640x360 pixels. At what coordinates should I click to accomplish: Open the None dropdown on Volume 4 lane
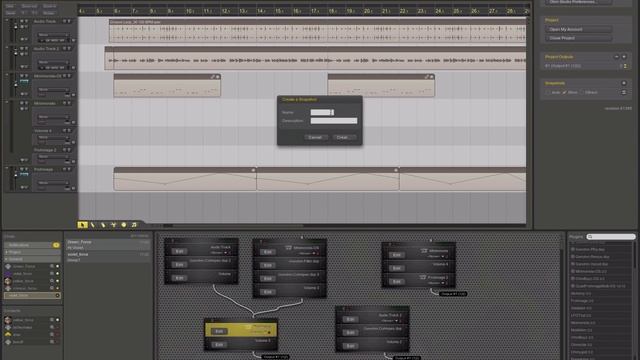pyautogui.click(x=53, y=138)
